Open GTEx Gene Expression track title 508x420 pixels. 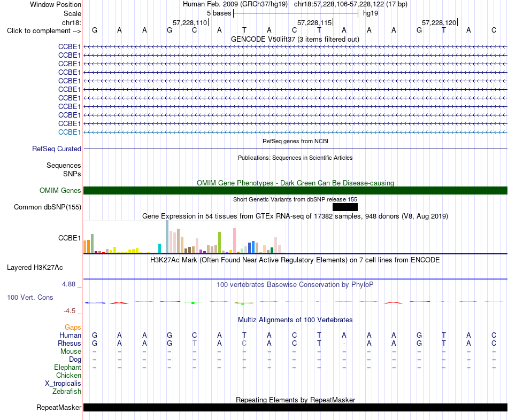[295, 216]
